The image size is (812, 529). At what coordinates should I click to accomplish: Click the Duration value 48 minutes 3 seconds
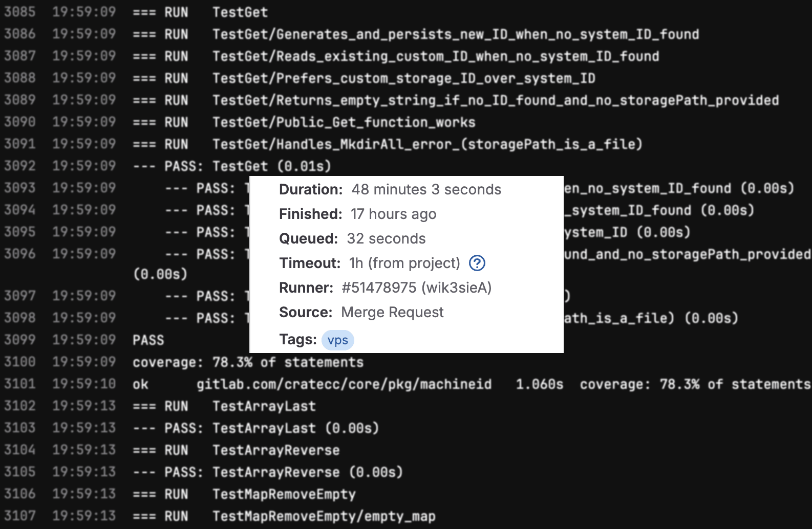coord(426,189)
